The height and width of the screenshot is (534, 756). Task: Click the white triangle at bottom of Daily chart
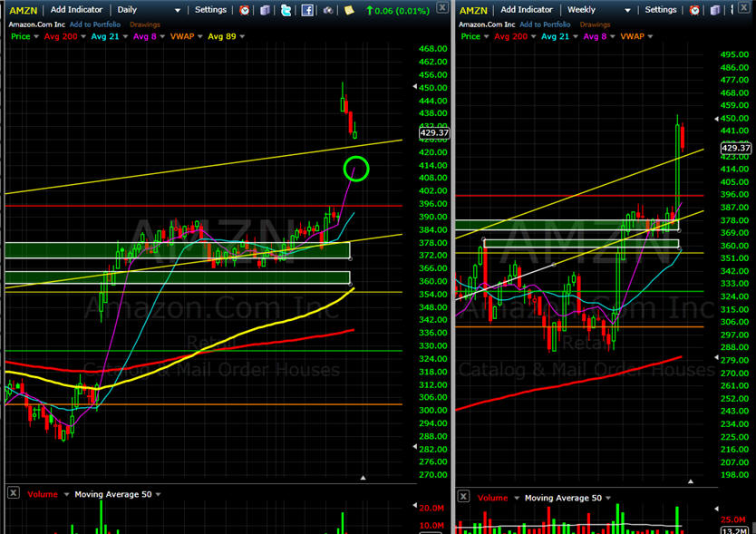[363, 478]
